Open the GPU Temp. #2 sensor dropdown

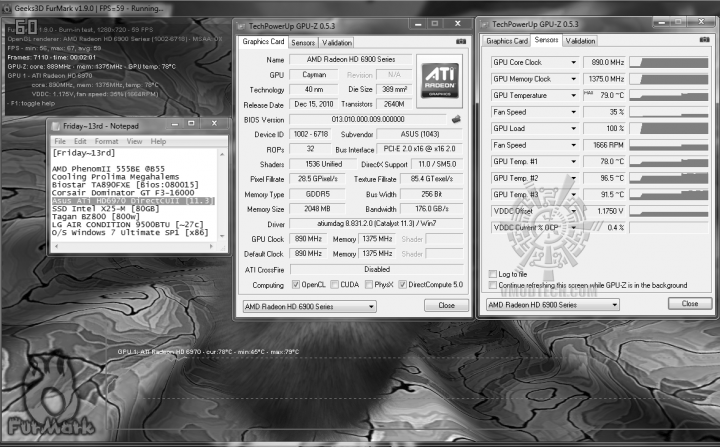(x=574, y=178)
